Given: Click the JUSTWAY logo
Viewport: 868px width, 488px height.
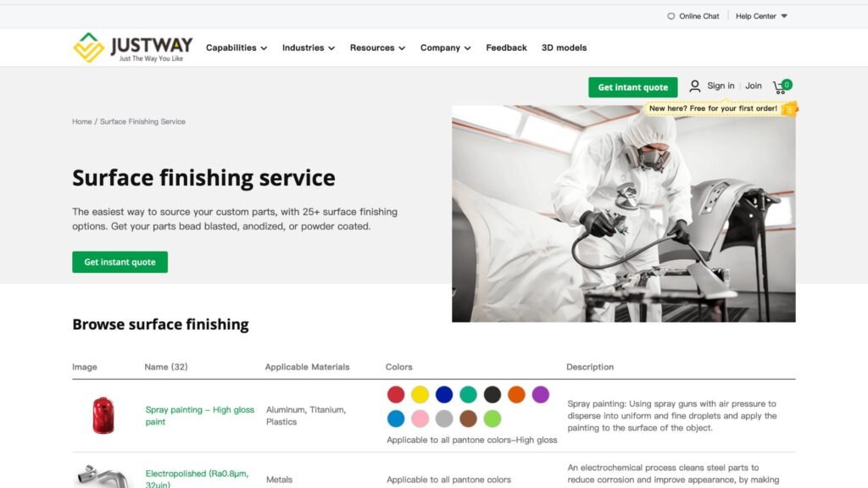Looking at the screenshot, I should point(133,47).
